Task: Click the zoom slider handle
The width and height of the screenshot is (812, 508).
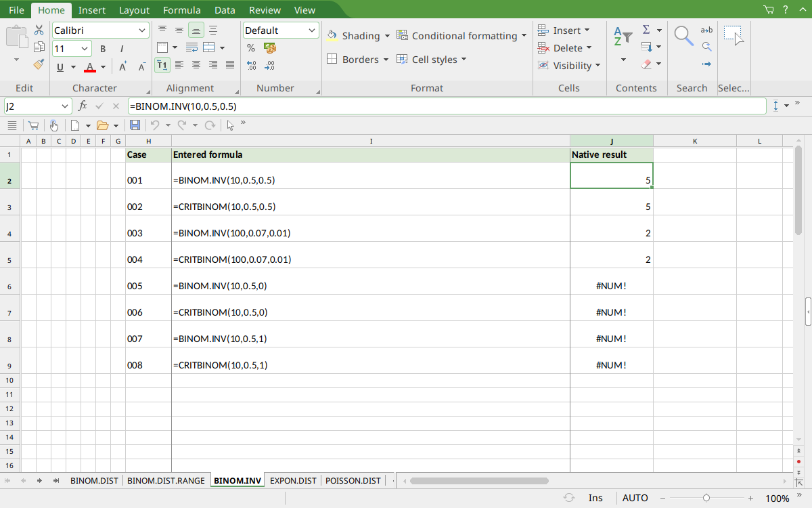Action: (x=706, y=498)
